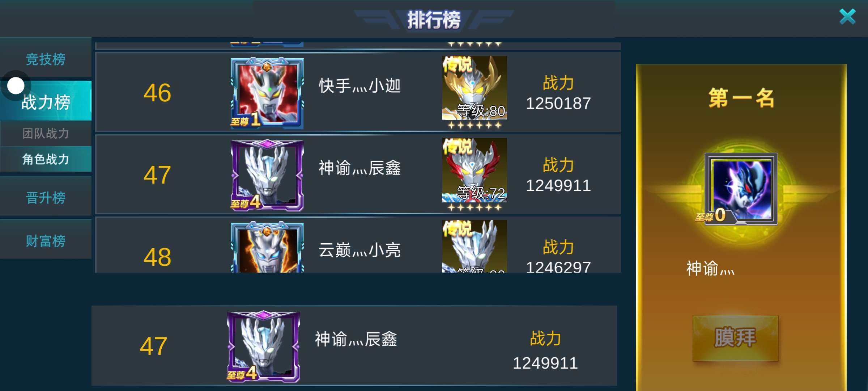Screen dimensions: 868x391
Task: Select the 战力榜 tab
Action: 46,101
